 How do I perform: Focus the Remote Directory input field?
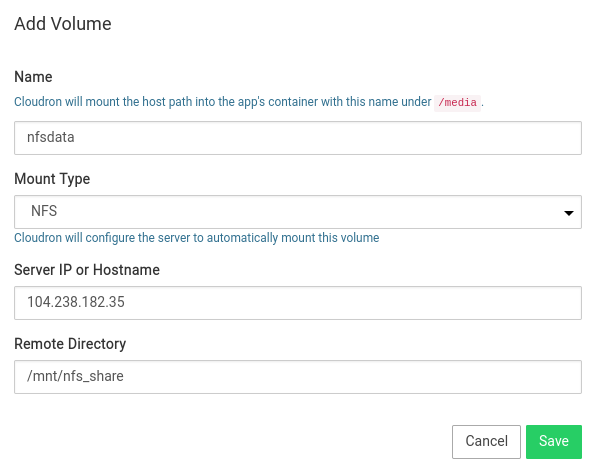click(x=298, y=377)
